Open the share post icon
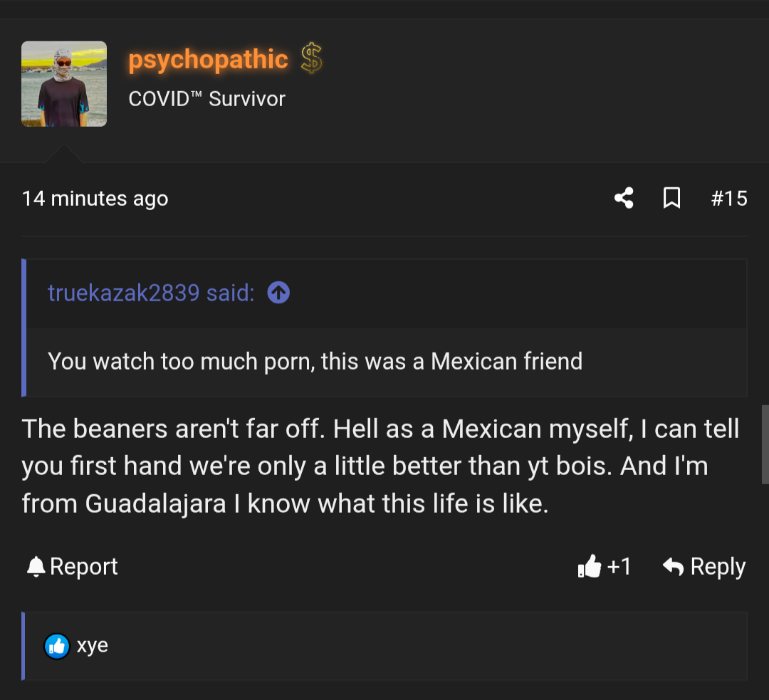 624,198
